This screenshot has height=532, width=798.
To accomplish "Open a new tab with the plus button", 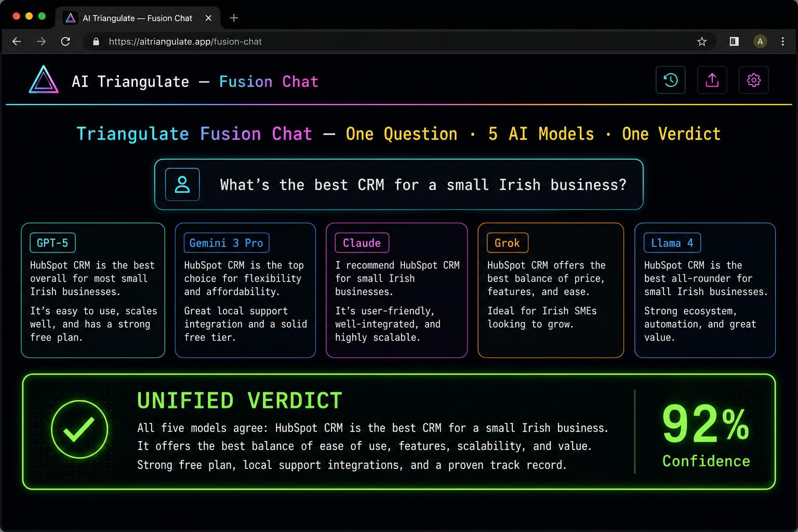I will (234, 18).
